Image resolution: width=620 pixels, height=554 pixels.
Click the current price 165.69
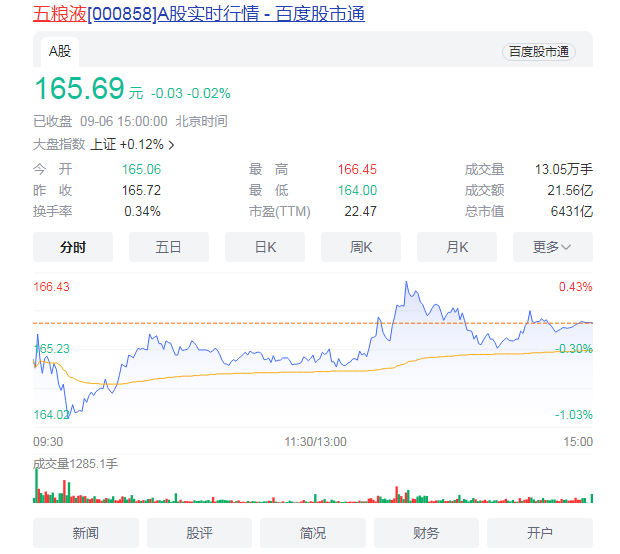[x=78, y=89]
